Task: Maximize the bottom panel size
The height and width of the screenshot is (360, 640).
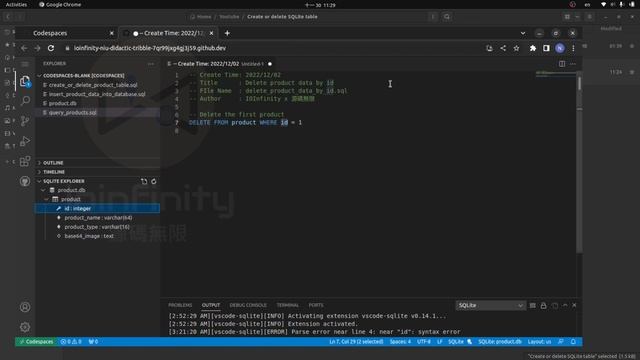Action: coord(565,305)
